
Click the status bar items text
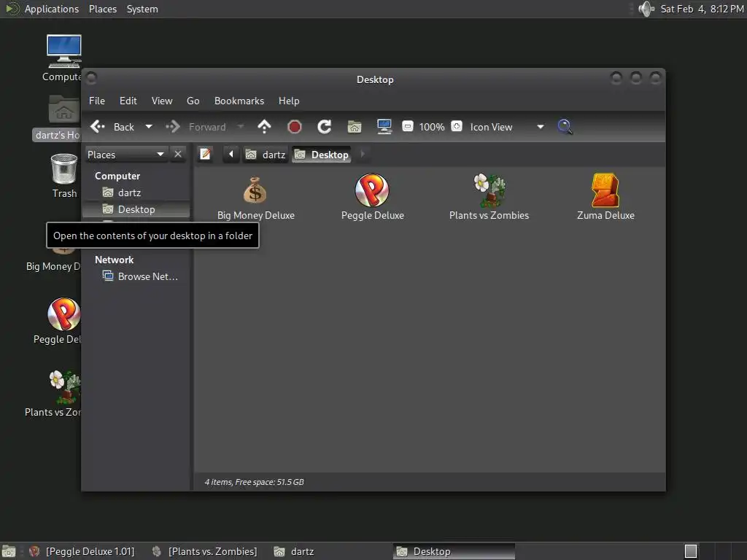coord(255,482)
